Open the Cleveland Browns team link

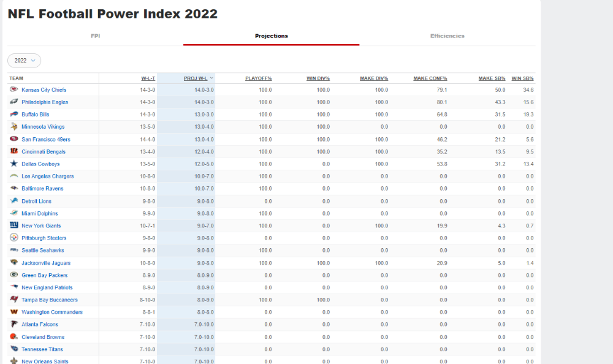[x=43, y=337]
